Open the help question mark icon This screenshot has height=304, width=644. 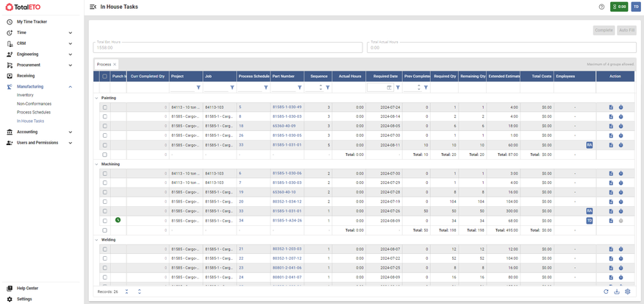click(601, 7)
